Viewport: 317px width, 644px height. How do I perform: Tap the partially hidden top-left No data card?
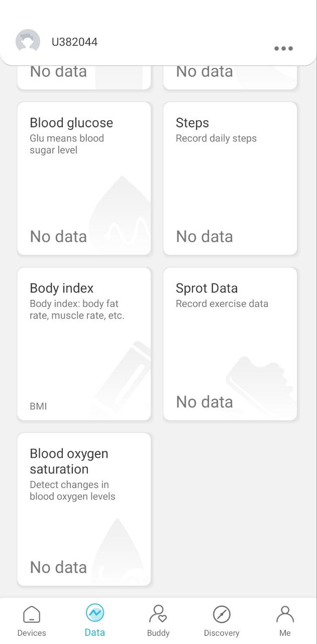[84, 77]
